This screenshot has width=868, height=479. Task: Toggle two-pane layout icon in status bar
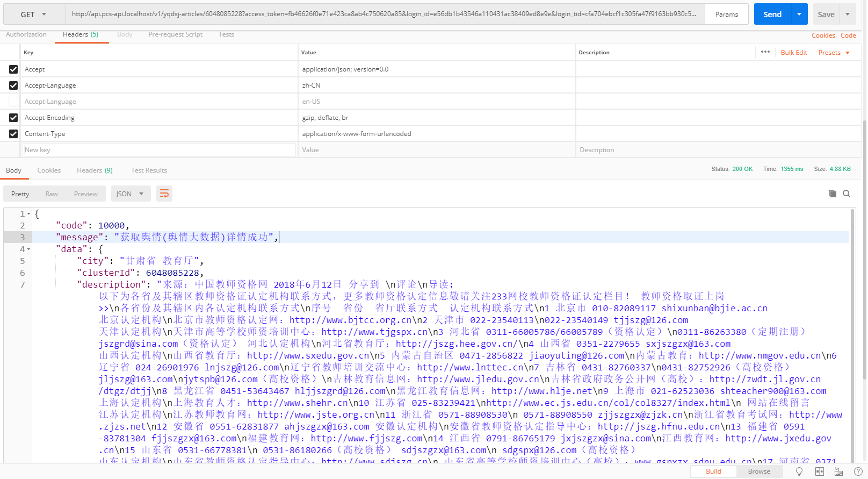(819, 471)
